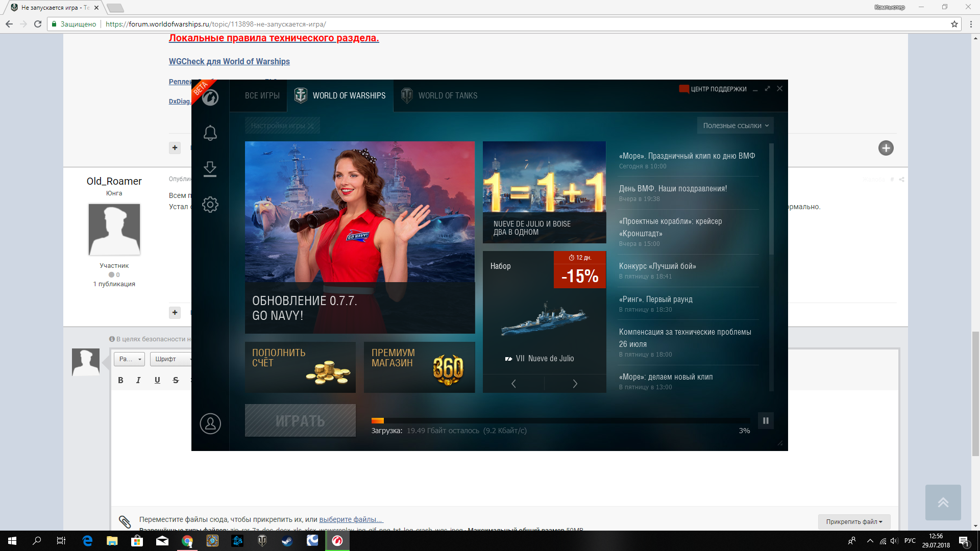This screenshot has height=551, width=980.
Task: Open Microsoft Edge from the taskbar
Action: pos(87,541)
